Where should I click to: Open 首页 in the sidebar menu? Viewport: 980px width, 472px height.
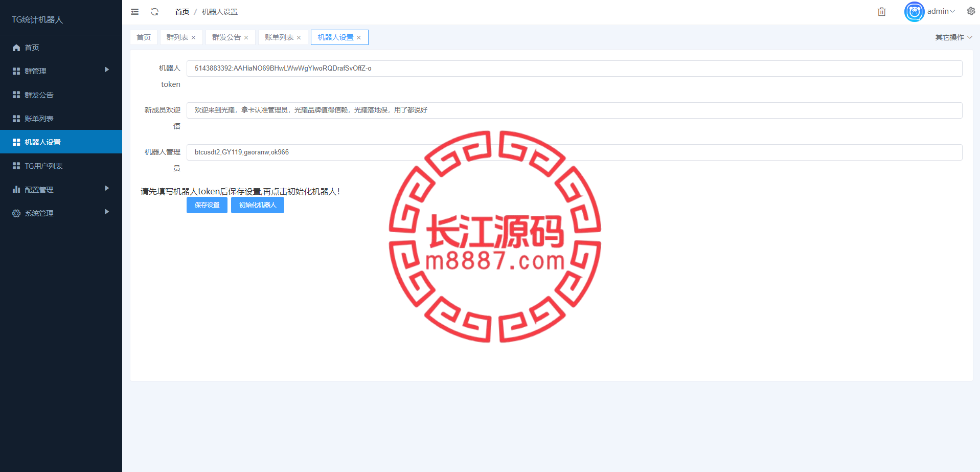[x=61, y=48]
